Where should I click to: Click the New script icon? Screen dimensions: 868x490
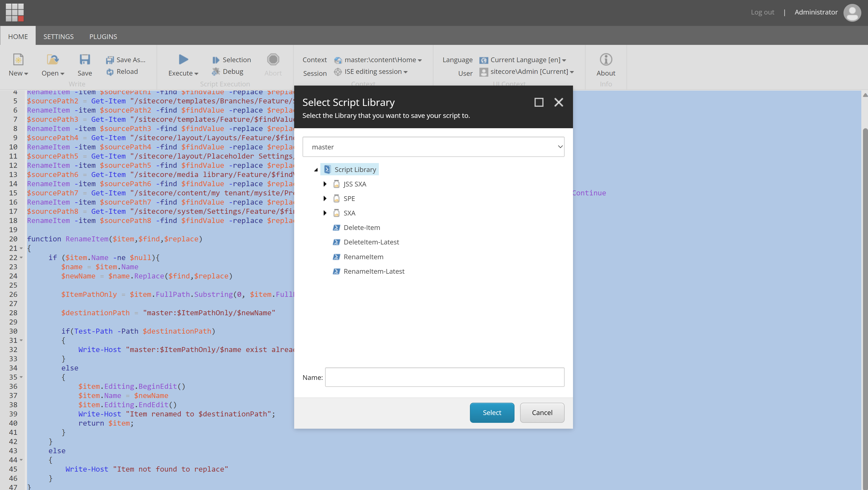point(18,60)
